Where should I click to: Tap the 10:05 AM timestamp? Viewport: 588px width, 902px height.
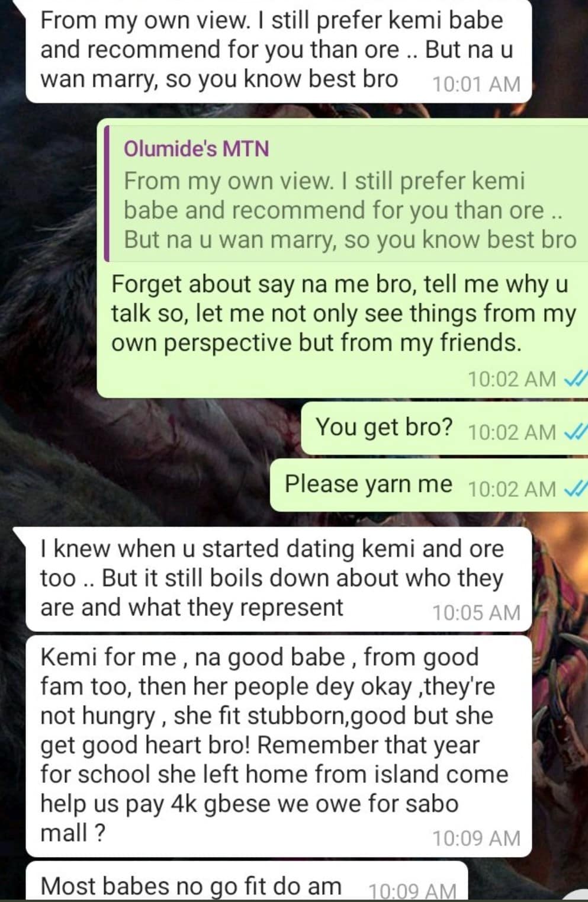[476, 612]
